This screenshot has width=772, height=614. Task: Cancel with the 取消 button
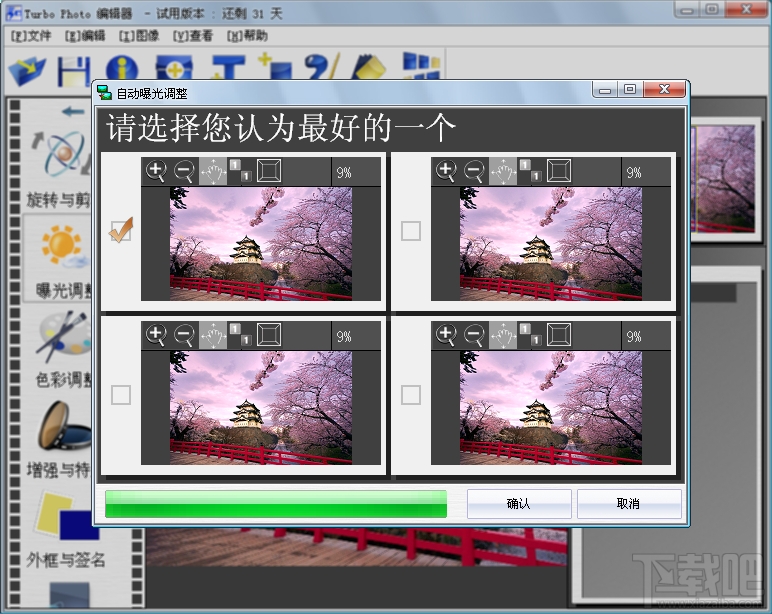pos(629,503)
